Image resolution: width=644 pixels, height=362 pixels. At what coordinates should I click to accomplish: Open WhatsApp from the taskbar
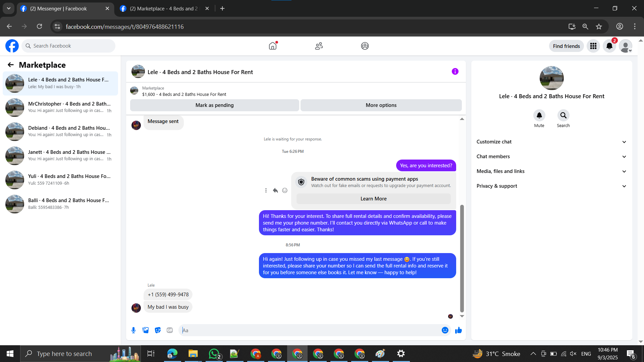click(x=214, y=354)
